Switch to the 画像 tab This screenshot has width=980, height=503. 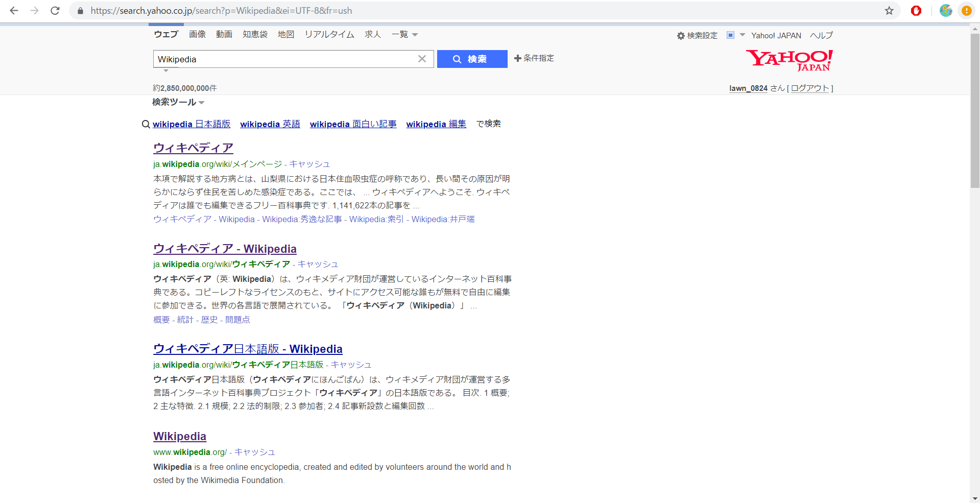(x=197, y=34)
